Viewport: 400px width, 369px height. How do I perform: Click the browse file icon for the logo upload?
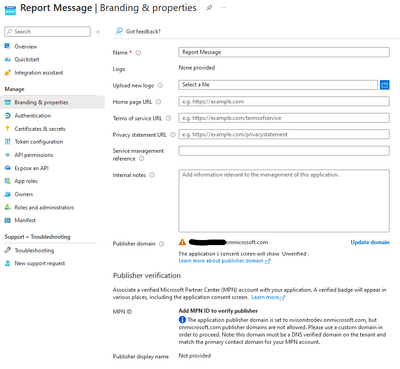tap(385, 85)
